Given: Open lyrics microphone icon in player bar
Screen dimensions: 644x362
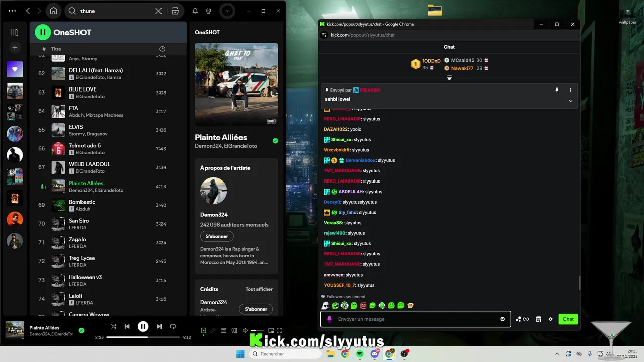Looking at the screenshot, I should (213, 330).
